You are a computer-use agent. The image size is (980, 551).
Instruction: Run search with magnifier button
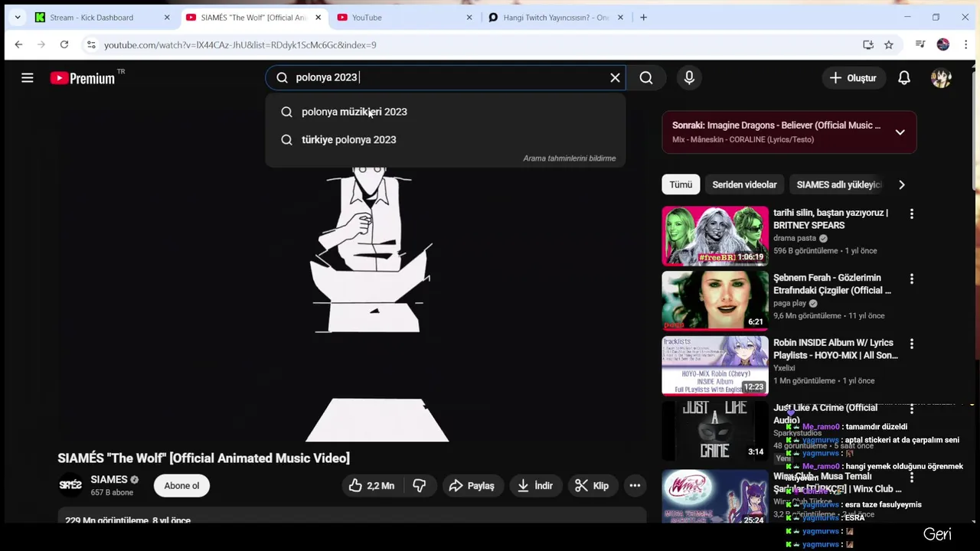pyautogui.click(x=646, y=77)
